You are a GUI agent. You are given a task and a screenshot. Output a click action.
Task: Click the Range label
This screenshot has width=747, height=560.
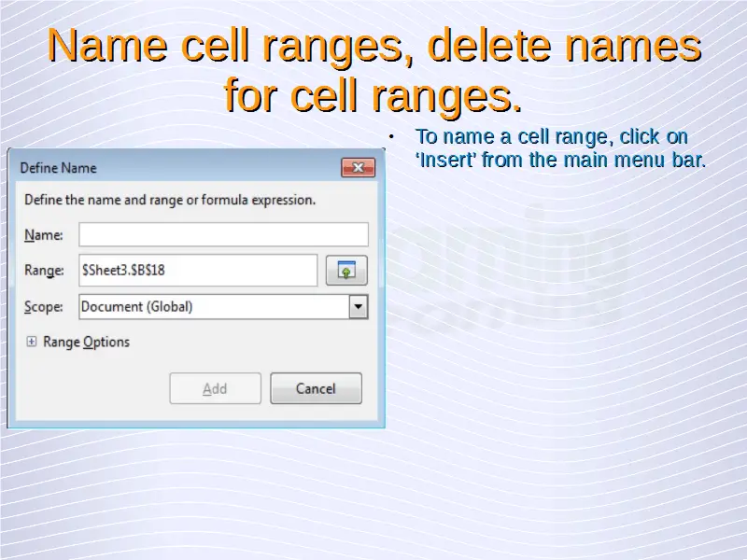[44, 271]
